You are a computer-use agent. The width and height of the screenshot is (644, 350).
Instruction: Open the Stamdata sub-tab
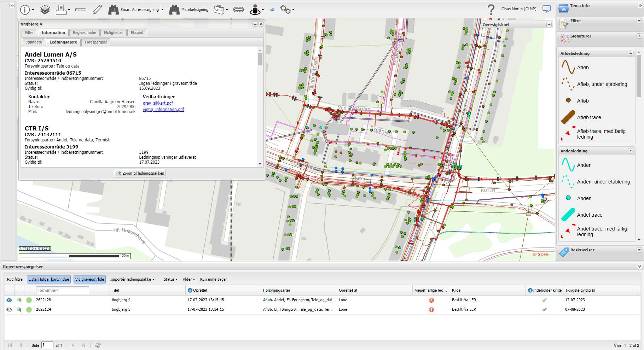point(34,42)
